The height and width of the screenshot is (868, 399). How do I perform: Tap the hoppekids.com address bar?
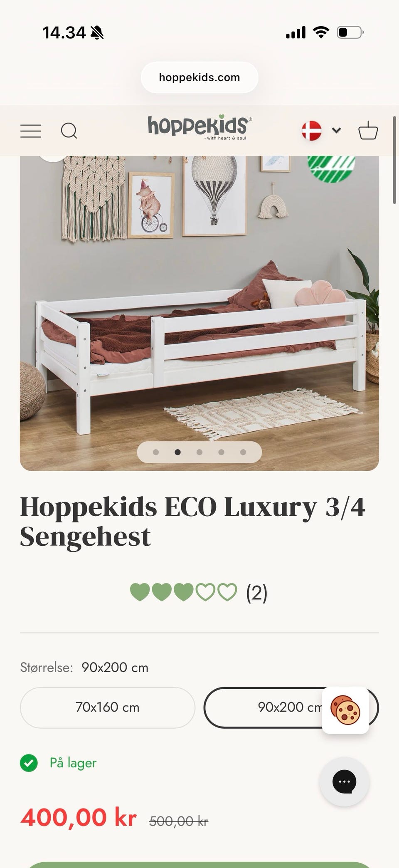pyautogui.click(x=199, y=77)
